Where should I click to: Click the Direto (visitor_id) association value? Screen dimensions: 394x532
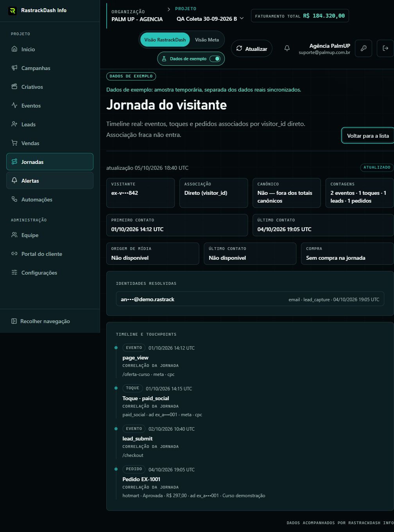pos(206,193)
